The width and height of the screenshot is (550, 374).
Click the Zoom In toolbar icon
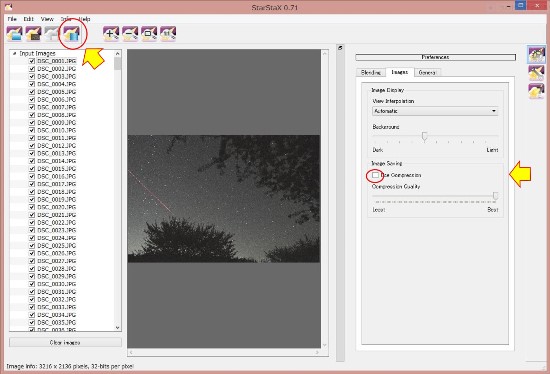click(x=111, y=34)
